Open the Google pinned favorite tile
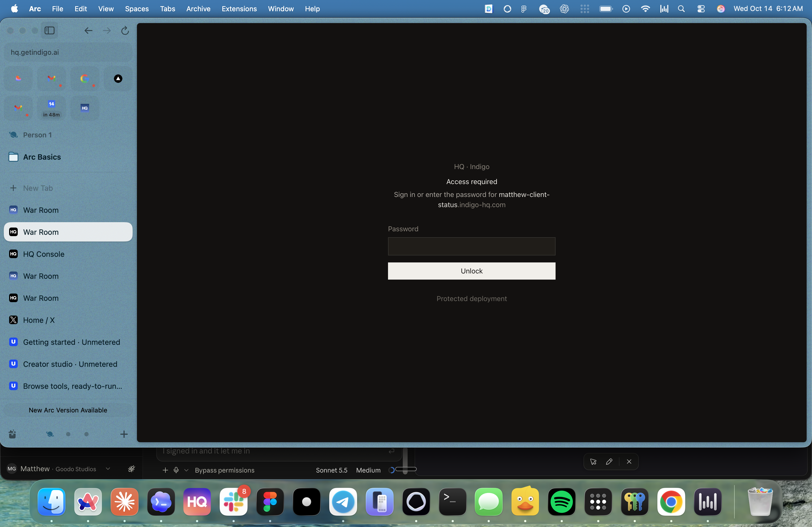The width and height of the screenshot is (812, 527). (85, 79)
